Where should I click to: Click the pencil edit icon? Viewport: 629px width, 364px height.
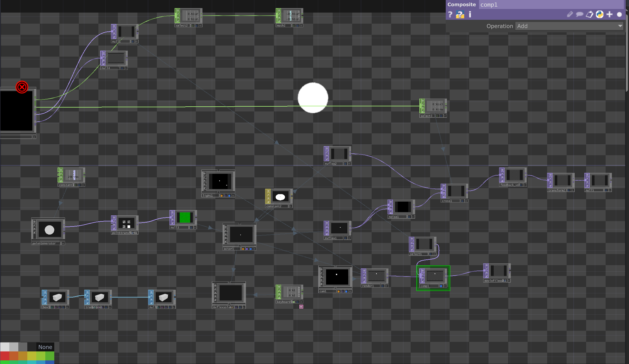[570, 14]
